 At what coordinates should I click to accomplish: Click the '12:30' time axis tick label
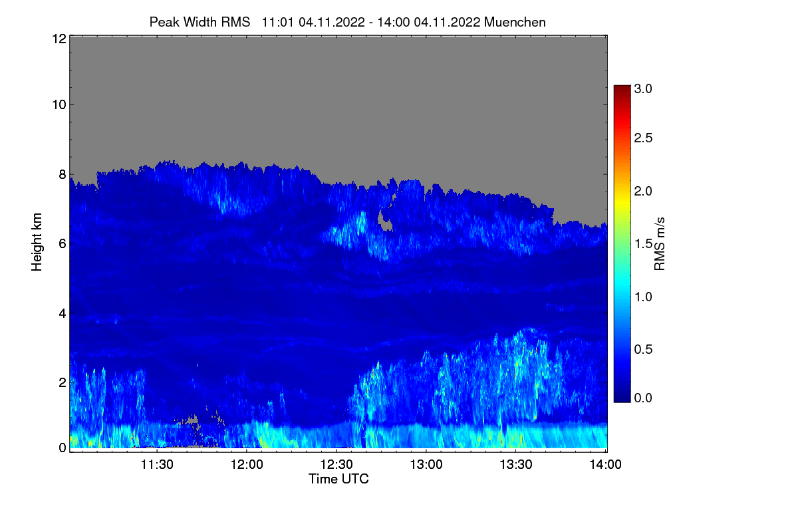click(x=336, y=465)
